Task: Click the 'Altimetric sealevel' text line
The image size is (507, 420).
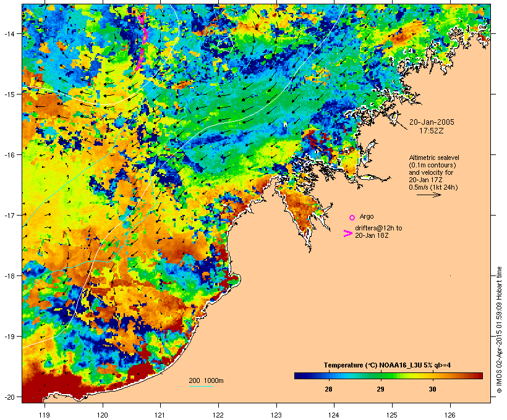Action: click(434, 157)
